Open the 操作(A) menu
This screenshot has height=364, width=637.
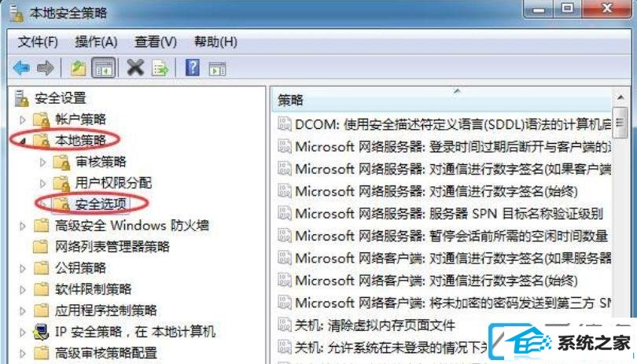(96, 42)
